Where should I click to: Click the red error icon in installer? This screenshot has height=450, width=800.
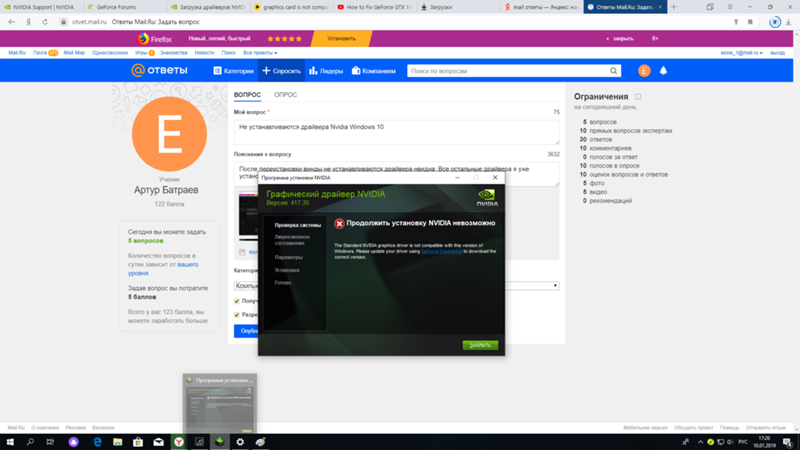[x=339, y=223]
